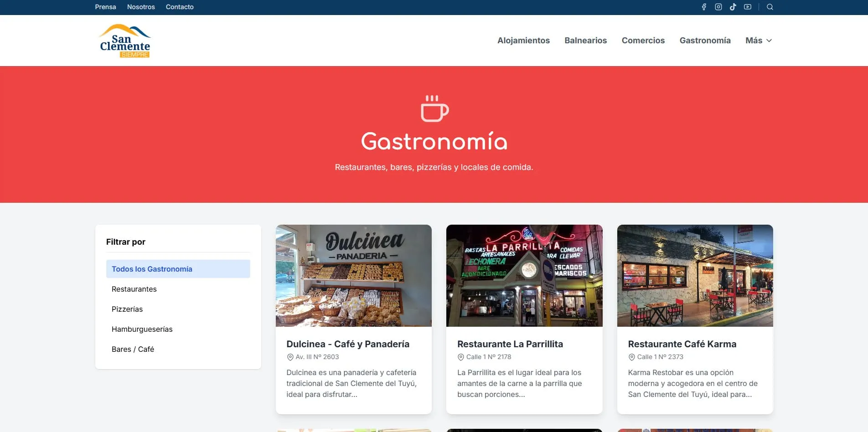Click the San Clemente Siempre logo
The image size is (868, 432).
coord(125,41)
